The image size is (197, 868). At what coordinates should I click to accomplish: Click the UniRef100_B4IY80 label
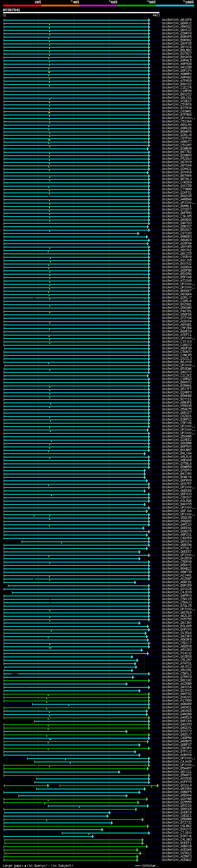[177, 474]
